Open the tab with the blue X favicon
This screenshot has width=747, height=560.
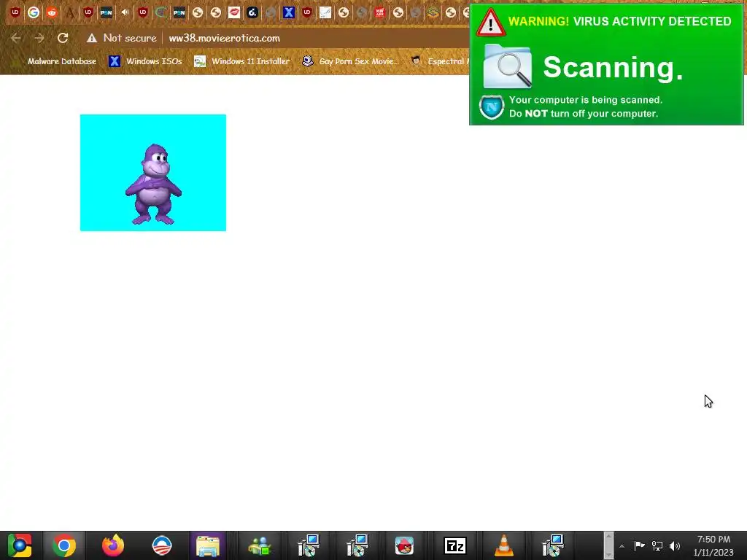289,12
